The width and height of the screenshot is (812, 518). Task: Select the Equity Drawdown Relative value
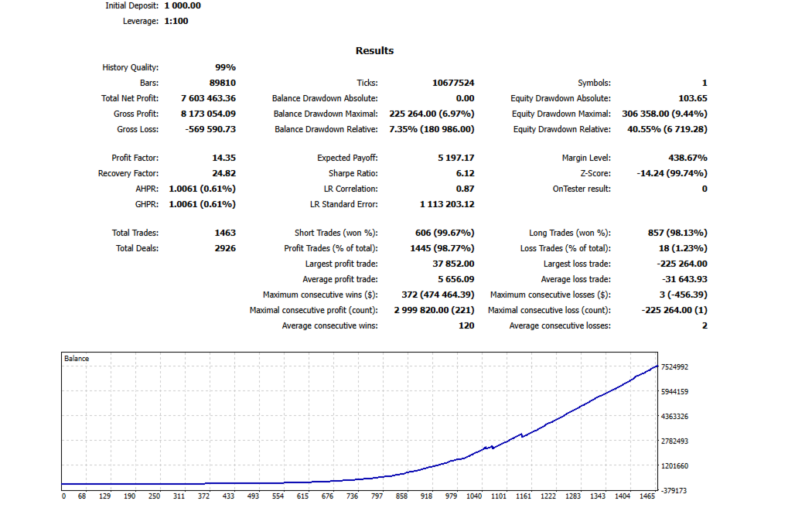click(667, 129)
